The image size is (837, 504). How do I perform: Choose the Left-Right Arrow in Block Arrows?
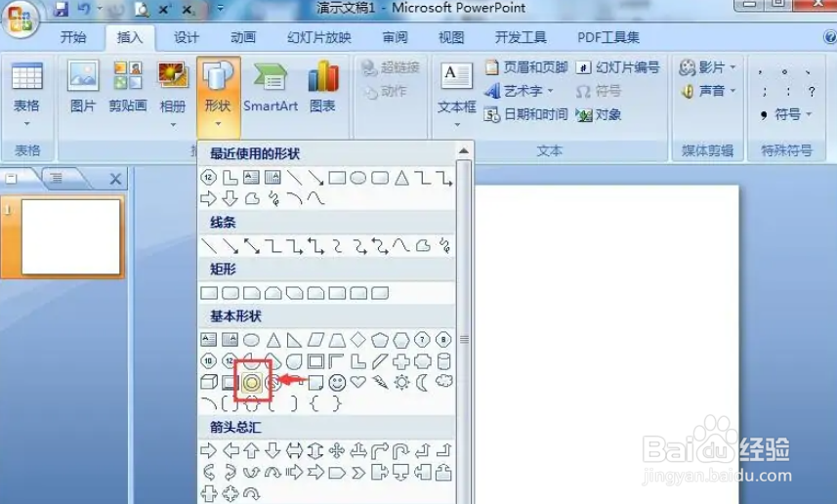(294, 451)
